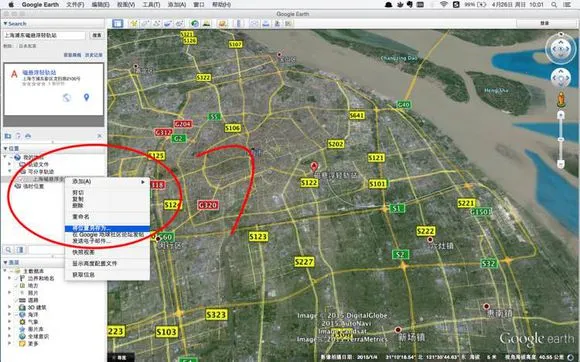The width and height of the screenshot is (580, 362).
Task: Click the 登录 sign-in button at the top right
Action: (x=544, y=23)
